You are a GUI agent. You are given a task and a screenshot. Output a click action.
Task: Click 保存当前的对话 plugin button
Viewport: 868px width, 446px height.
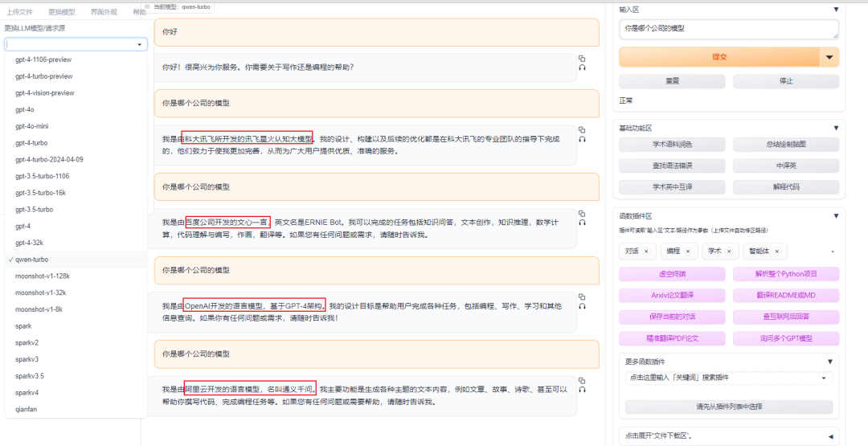(672, 317)
